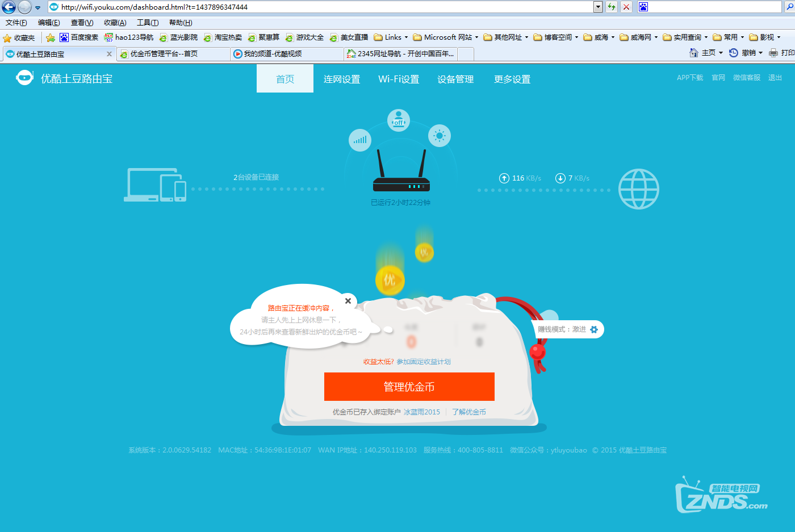Expand the 实用查询 favorites folder
This screenshot has height=532, width=795.
(x=685, y=37)
